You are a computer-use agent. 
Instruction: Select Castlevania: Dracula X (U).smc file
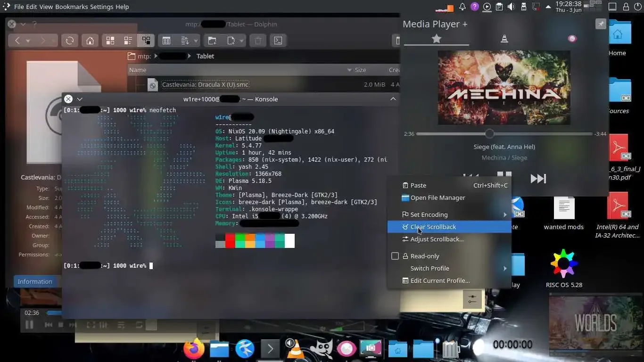click(205, 84)
